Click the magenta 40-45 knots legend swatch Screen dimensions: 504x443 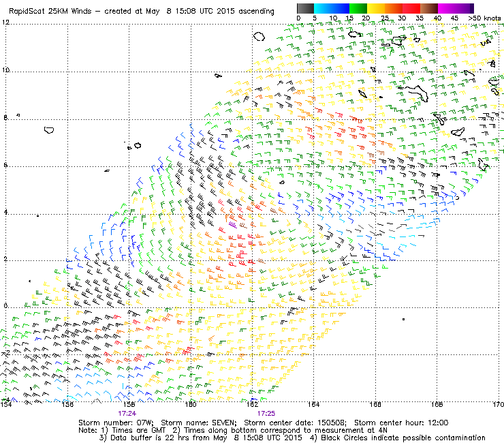click(447, 8)
